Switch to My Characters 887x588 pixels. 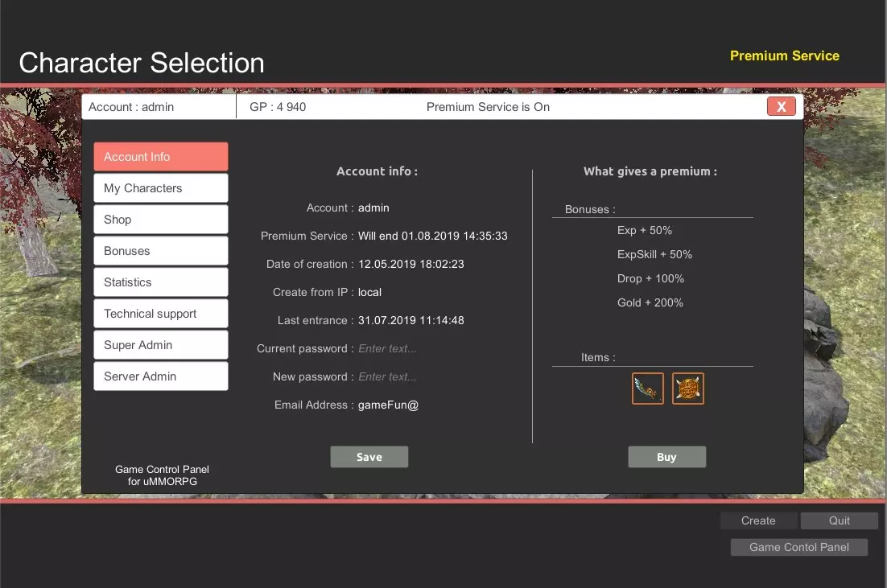(160, 187)
